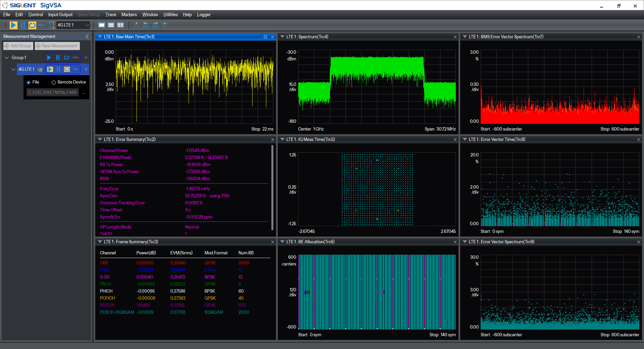Image resolution: width=644 pixels, height=349 pixels.
Task: Click the Error Summary vertical scrollbar
Action: [272, 188]
